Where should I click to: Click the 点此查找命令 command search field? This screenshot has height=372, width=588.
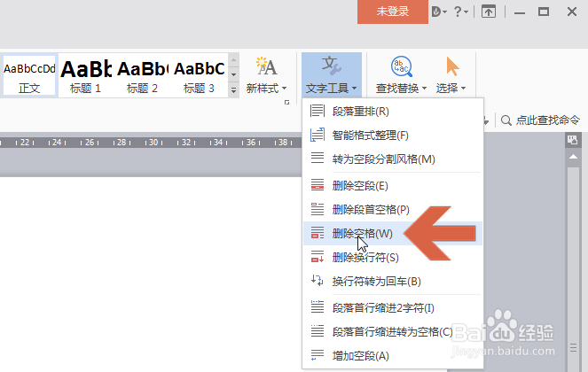pyautogui.click(x=547, y=120)
